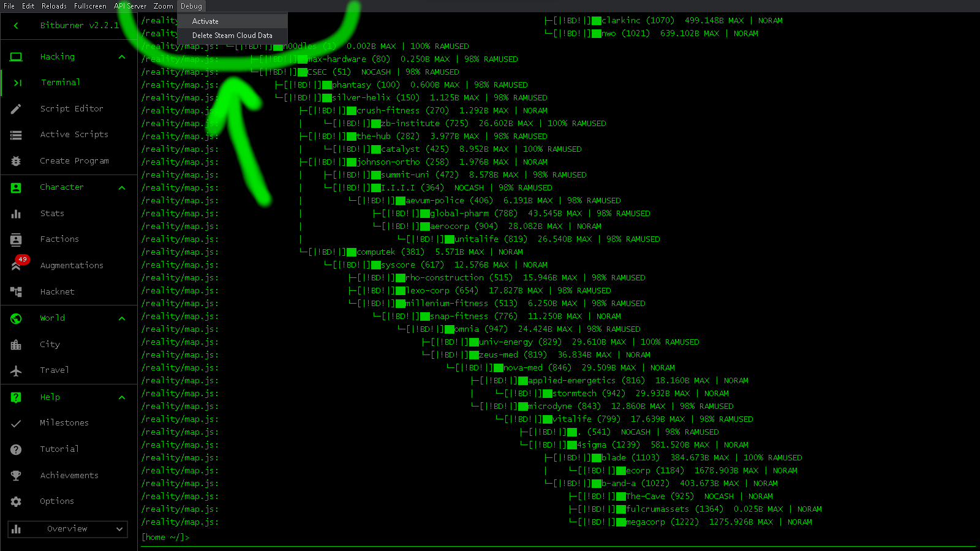Image resolution: width=980 pixels, height=551 pixels.
Task: Click the Travel airplane icon
Action: click(16, 370)
